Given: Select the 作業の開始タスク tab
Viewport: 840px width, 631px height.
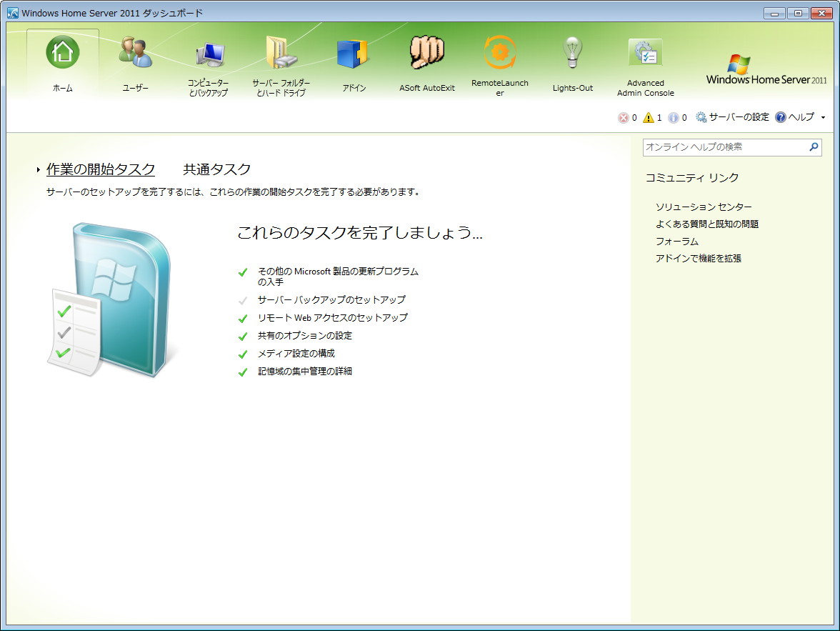Looking at the screenshot, I should [101, 169].
